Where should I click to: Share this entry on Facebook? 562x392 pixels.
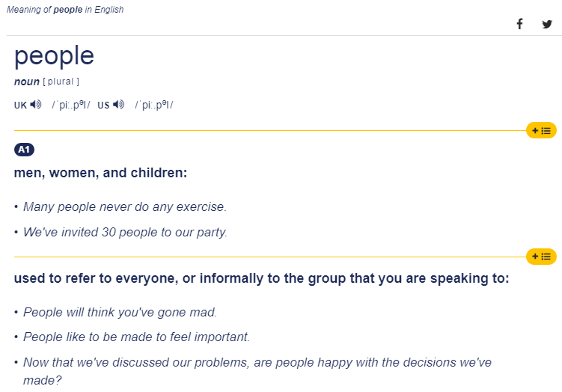click(519, 24)
